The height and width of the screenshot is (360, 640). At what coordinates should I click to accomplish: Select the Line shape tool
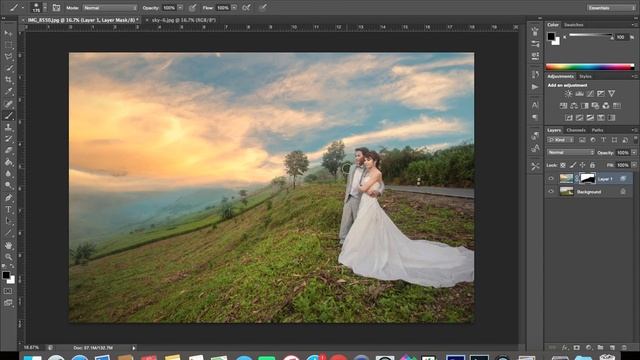point(8,233)
